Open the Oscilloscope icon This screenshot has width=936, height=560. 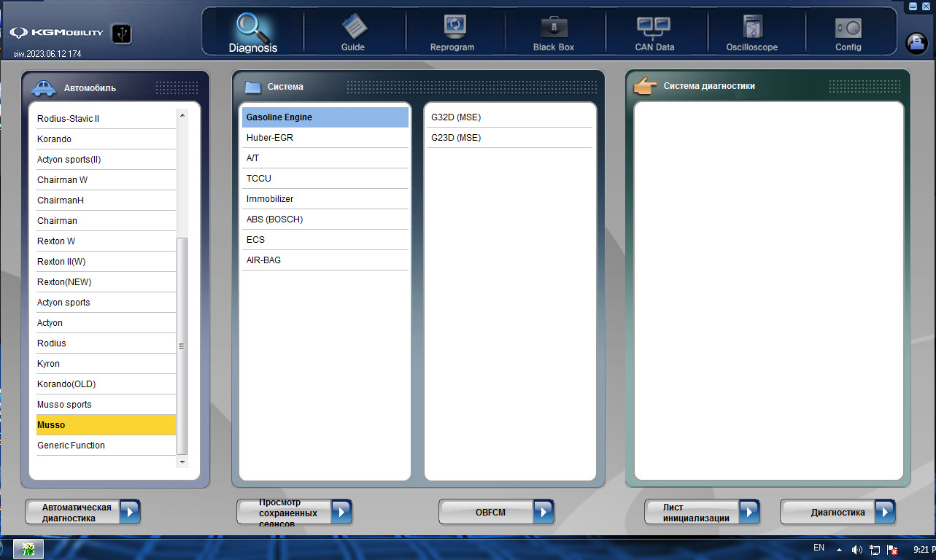(752, 27)
